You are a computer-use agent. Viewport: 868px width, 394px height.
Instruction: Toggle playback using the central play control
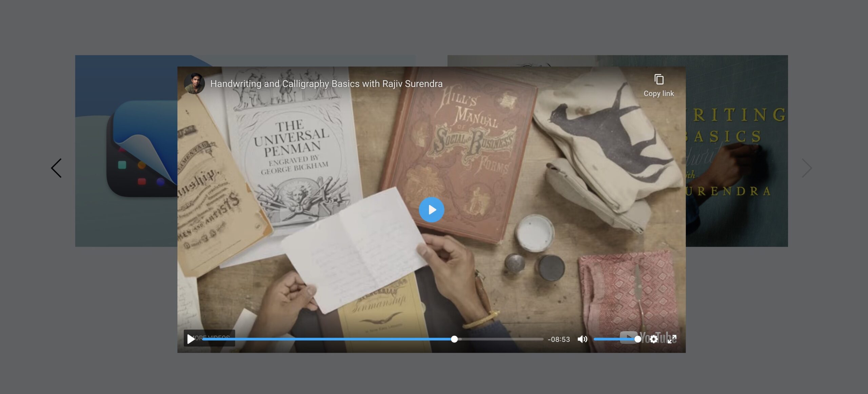431,210
